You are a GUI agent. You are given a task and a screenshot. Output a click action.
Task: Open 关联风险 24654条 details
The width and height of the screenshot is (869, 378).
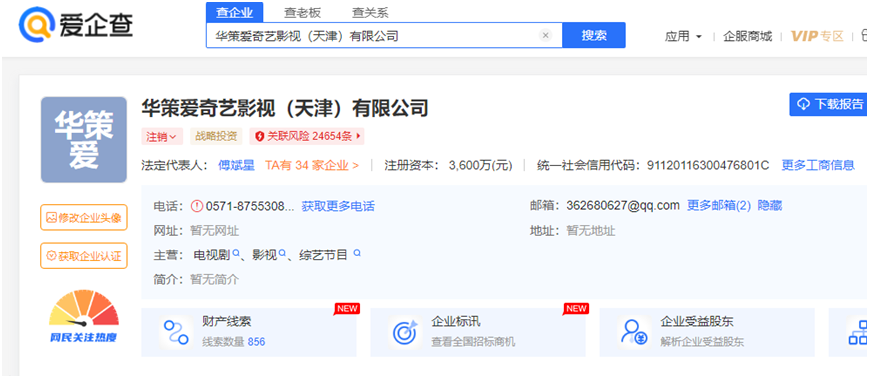click(x=307, y=136)
